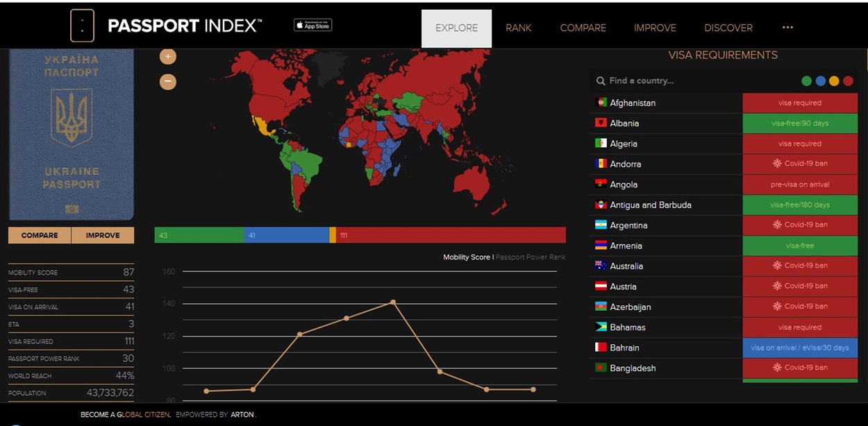This screenshot has width=868, height=426.
Task: Click the ARTON link in footer
Action: click(x=242, y=415)
